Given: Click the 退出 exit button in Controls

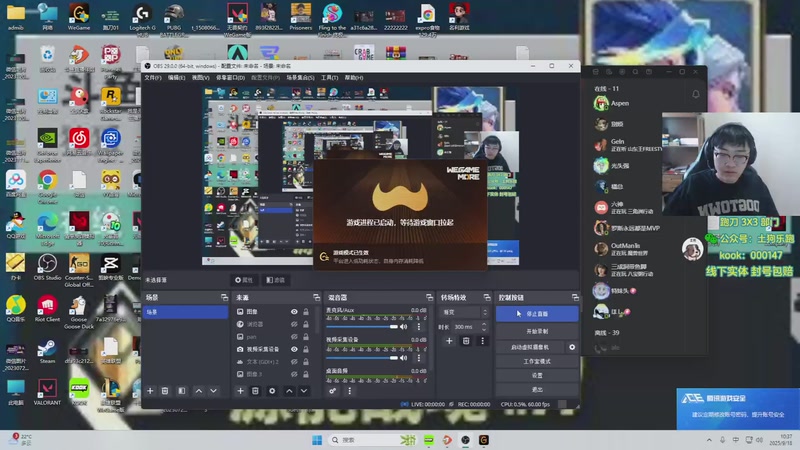Looking at the screenshot, I should [537, 389].
